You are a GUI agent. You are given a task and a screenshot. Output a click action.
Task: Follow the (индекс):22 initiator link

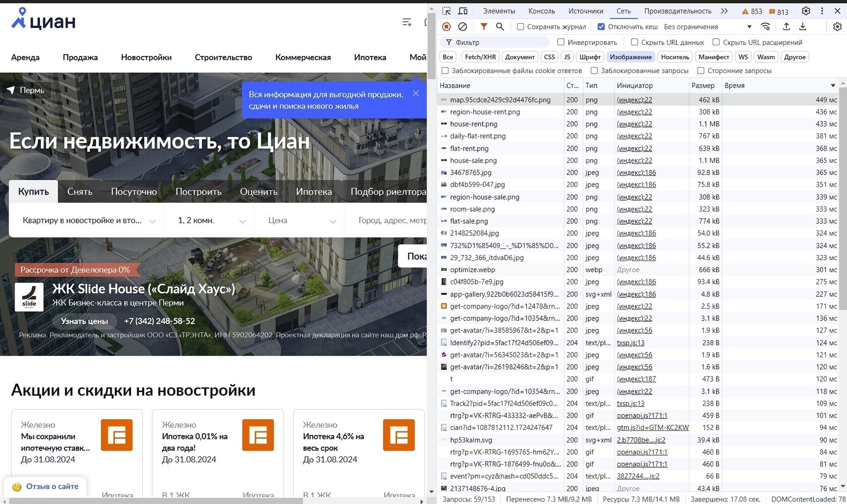[634, 100]
